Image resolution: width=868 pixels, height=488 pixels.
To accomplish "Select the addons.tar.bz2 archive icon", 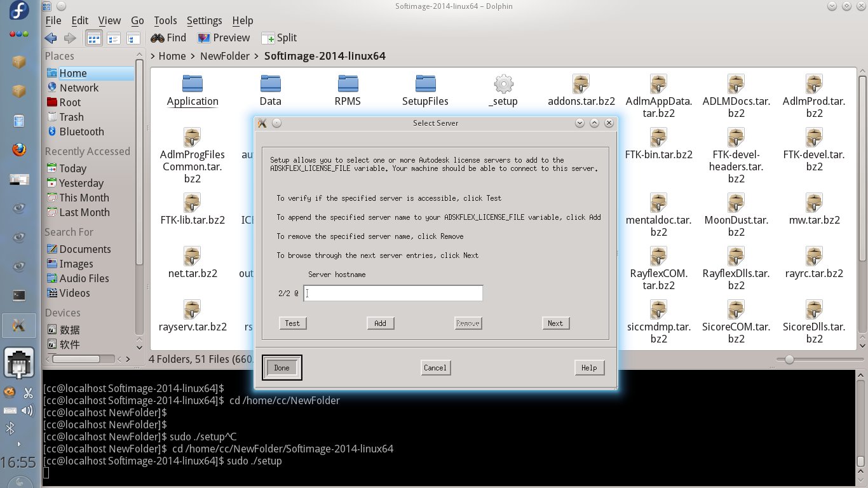I will [x=581, y=83].
